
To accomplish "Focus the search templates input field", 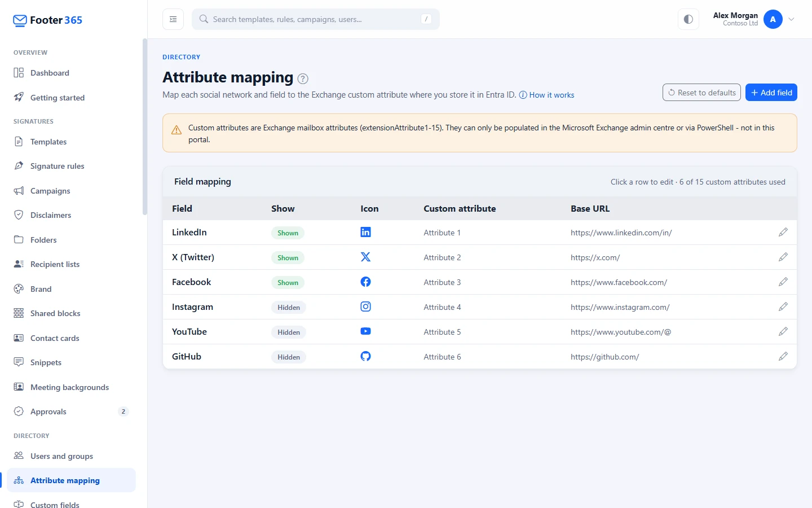I will pos(316,19).
